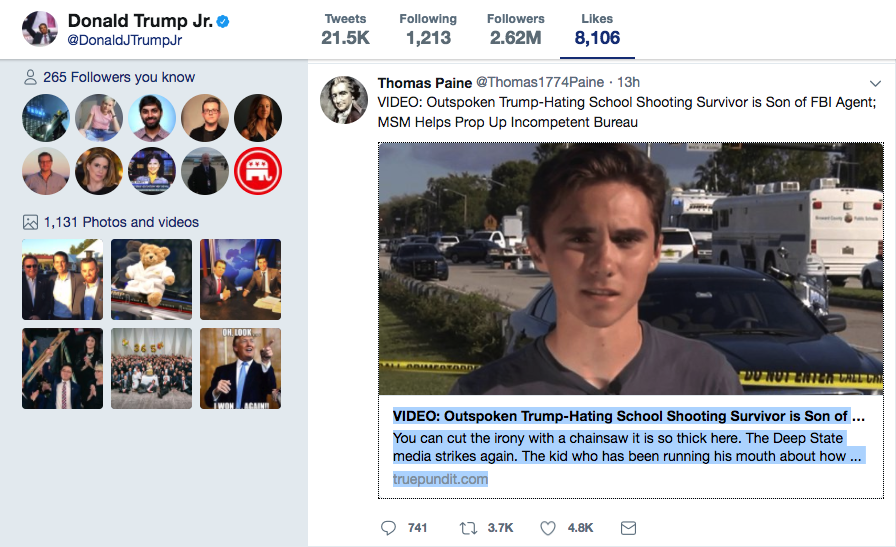Click the reply speech bubble icon
This screenshot has height=547, width=896.
(x=388, y=528)
